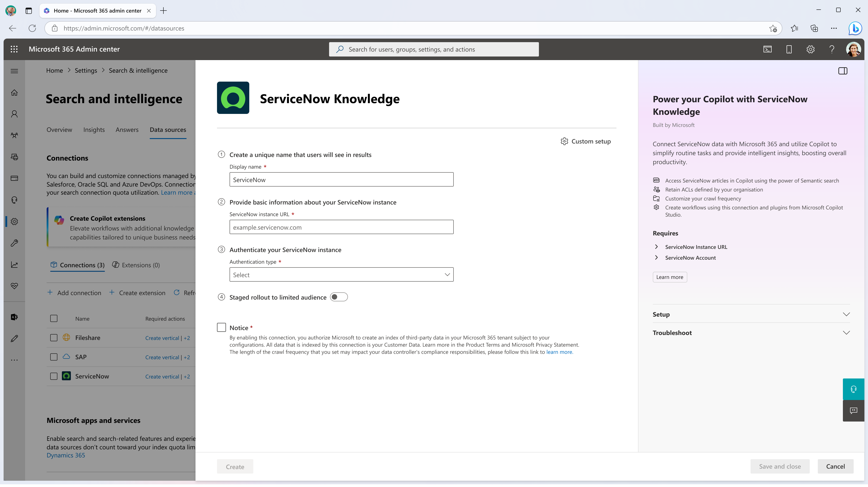This screenshot has width=868, height=487.
Task: Click the Search and Intelligence home icon
Action: click(x=14, y=221)
